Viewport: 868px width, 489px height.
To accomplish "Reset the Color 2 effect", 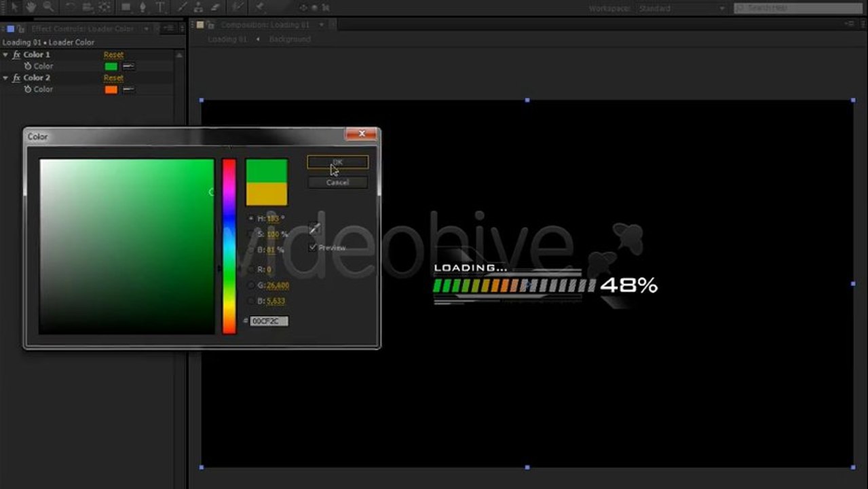I will 113,78.
